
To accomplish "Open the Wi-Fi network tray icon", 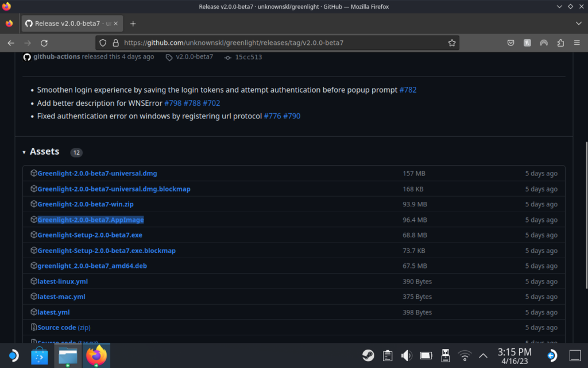I will pyautogui.click(x=465, y=355).
